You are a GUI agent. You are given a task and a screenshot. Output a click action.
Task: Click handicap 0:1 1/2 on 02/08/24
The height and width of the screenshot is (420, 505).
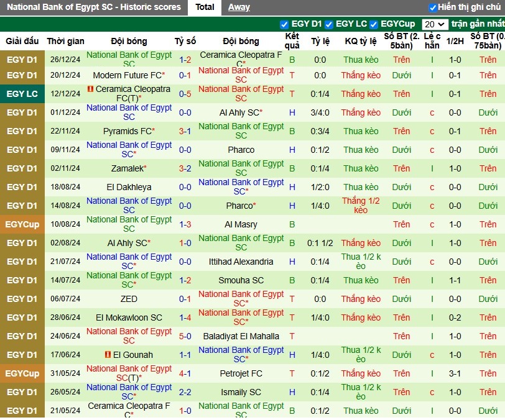320,243
